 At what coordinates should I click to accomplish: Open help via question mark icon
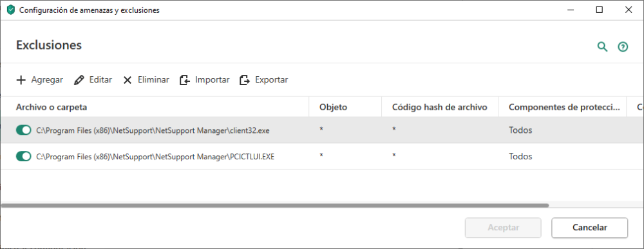coord(623,47)
